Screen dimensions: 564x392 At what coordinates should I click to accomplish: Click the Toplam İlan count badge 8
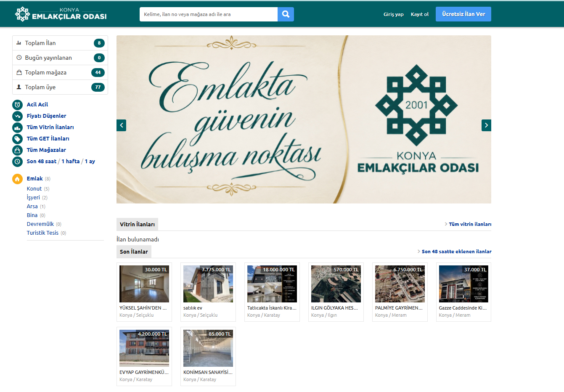(99, 43)
